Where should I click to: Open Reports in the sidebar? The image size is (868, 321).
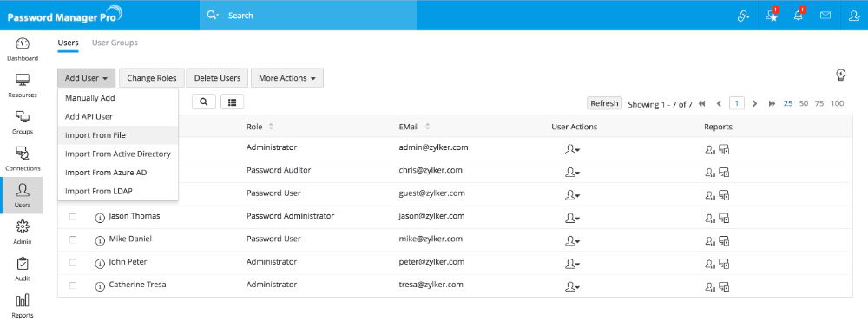pyautogui.click(x=23, y=306)
